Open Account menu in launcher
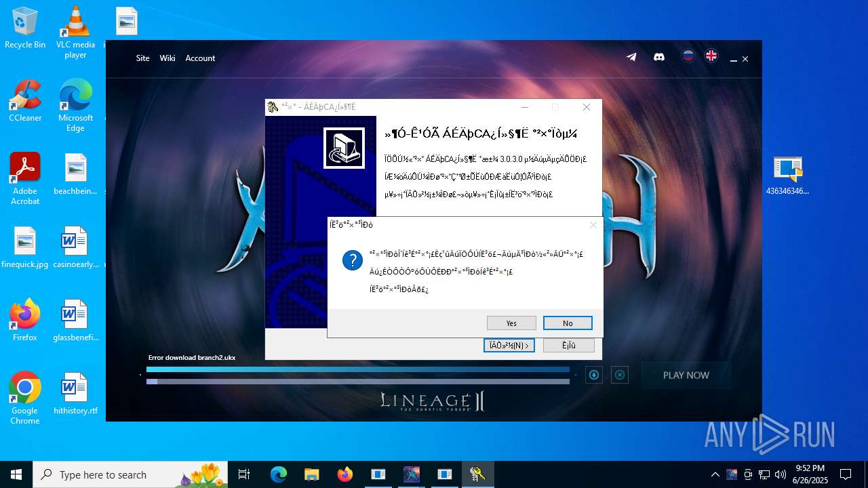This screenshot has width=868, height=488. (x=200, y=58)
